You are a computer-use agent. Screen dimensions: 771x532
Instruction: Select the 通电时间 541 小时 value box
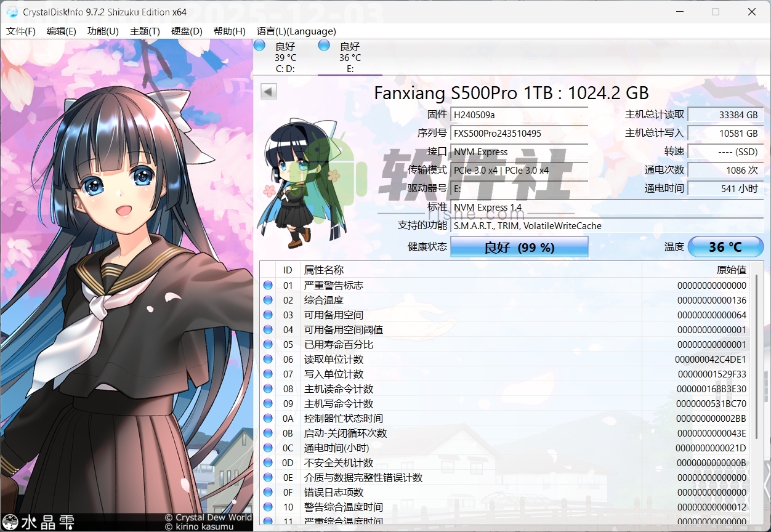coord(725,188)
